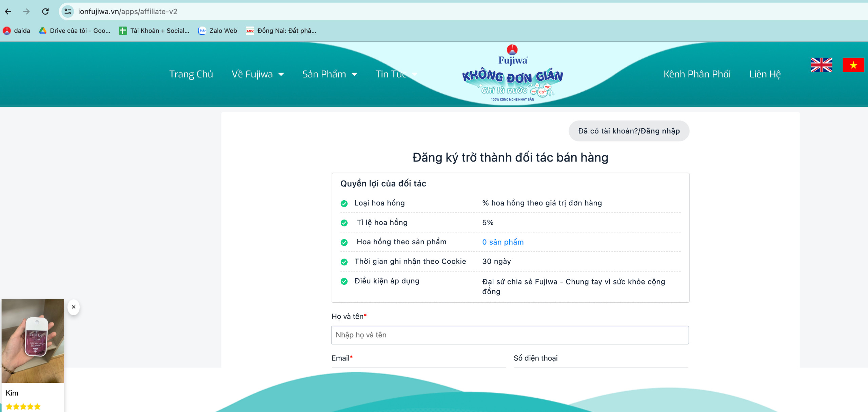Click the Fujiwa logo in header
This screenshot has width=868, height=412.
512,74
